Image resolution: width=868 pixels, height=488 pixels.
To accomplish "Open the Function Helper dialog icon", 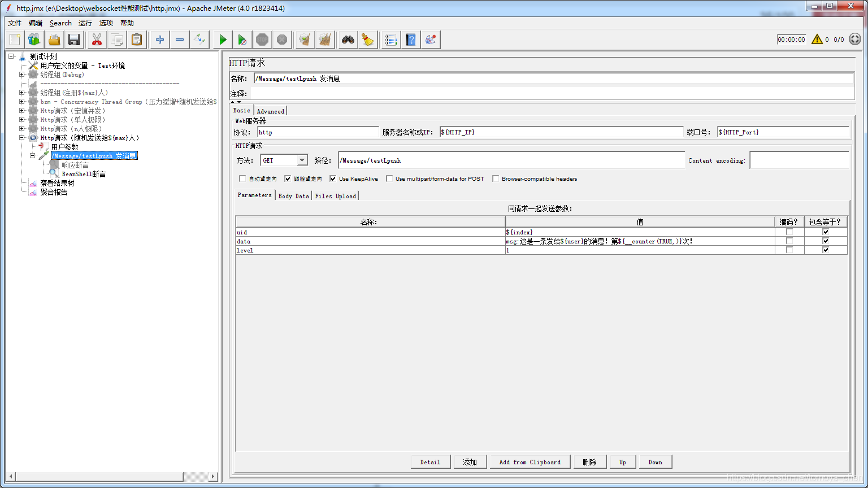I will 391,40.
